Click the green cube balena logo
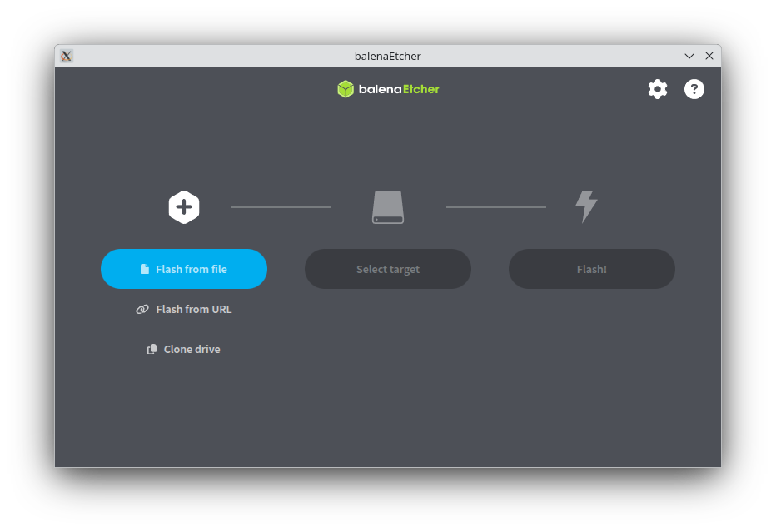 click(x=346, y=89)
